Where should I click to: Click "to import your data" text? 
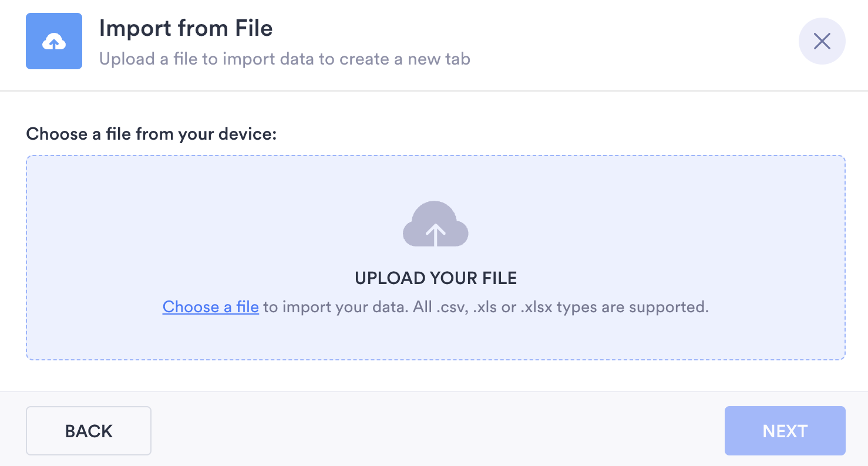tap(333, 306)
